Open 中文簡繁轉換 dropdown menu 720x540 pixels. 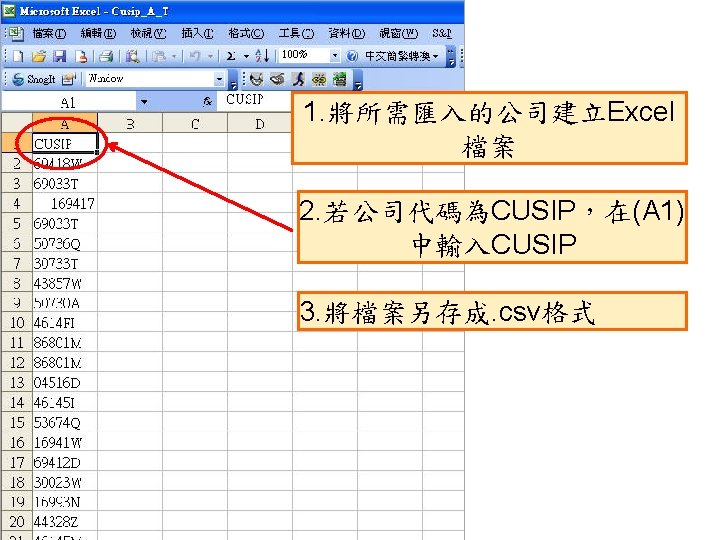[402, 56]
